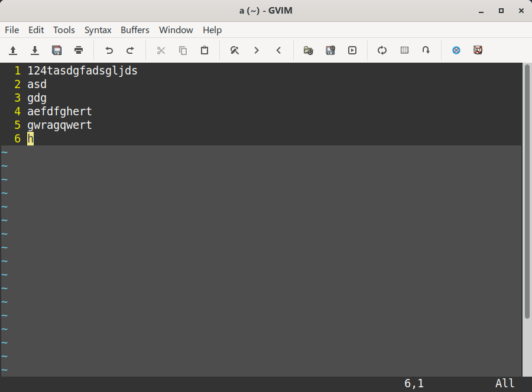Viewport: 532px width, 392px height.
Task: Close the GVIM window
Action: [x=521, y=11]
